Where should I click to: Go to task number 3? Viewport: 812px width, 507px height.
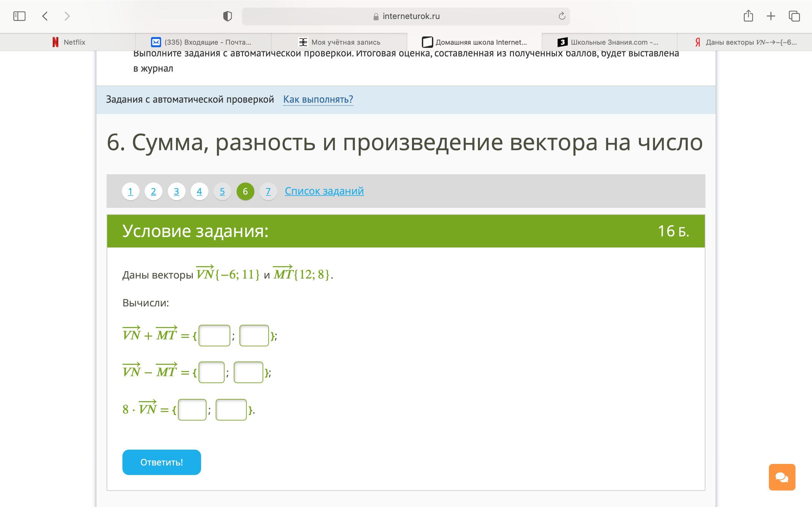pos(176,191)
